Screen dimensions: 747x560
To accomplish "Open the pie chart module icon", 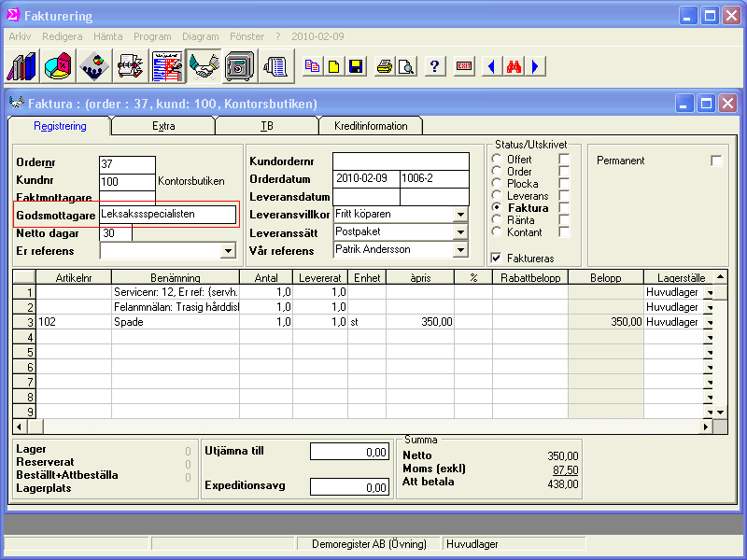I will point(59,67).
